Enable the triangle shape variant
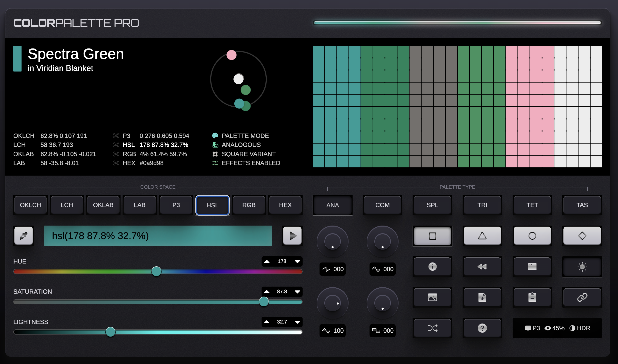The height and width of the screenshot is (364, 618). [x=482, y=236]
